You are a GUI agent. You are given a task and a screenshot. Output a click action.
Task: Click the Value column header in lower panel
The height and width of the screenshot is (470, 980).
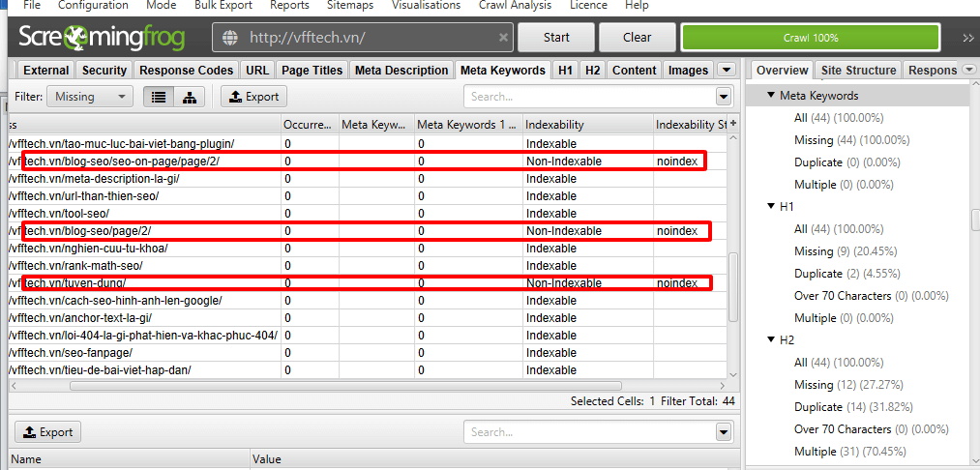(493, 460)
